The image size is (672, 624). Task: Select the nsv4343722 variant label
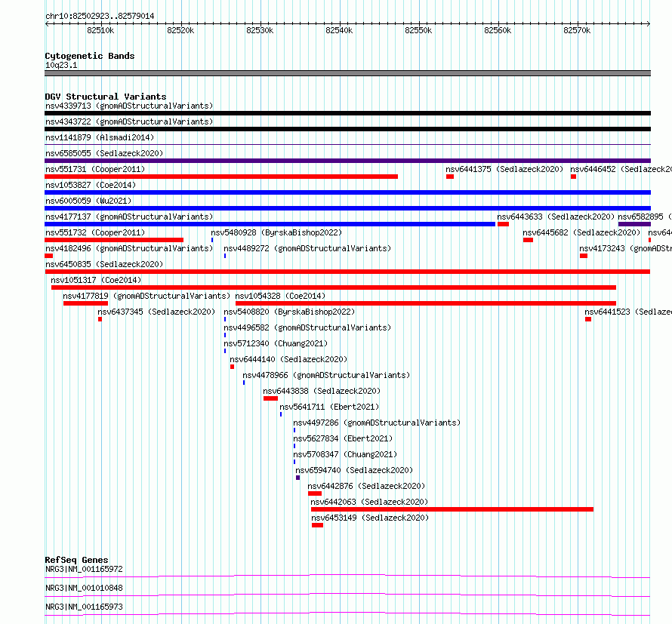click(x=129, y=121)
